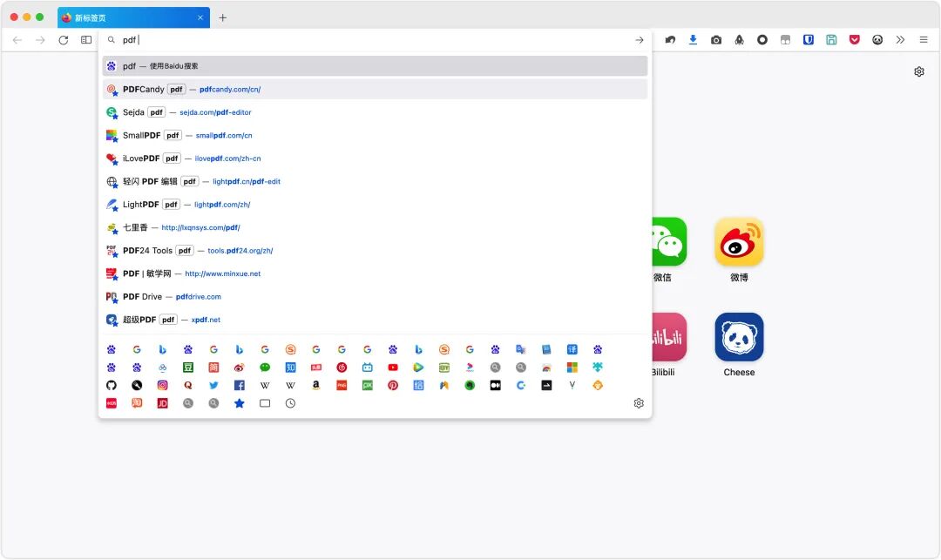Open the Bitwarden shield extension
This screenshot has width=941, height=560.
click(x=809, y=40)
